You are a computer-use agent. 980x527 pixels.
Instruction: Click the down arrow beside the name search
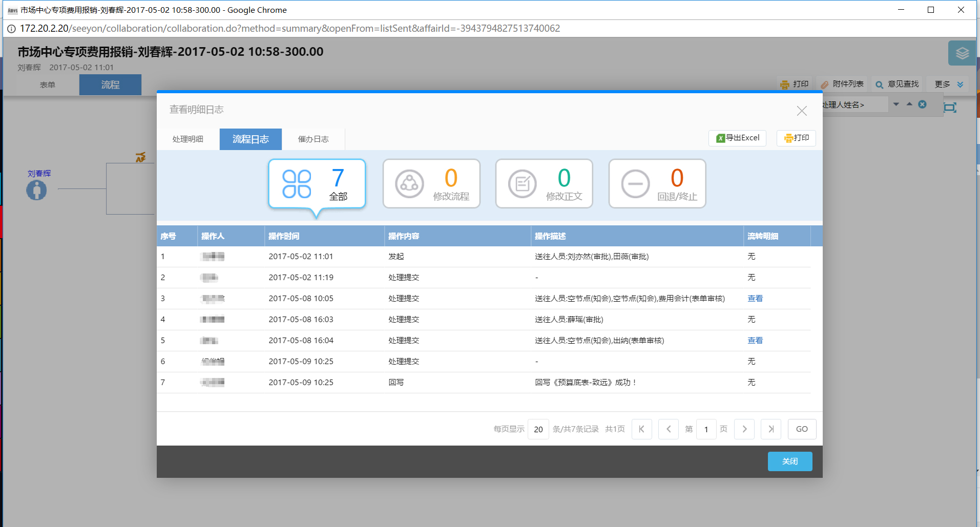[x=896, y=104]
